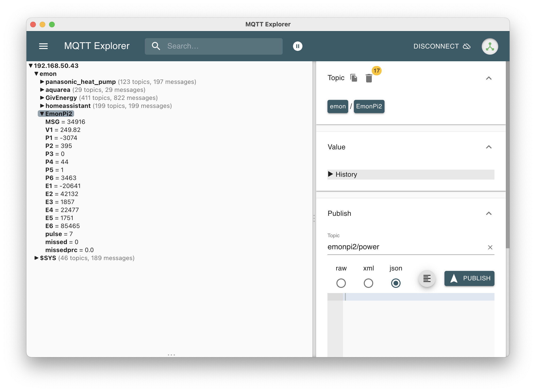Click the emon breadcrumb chip
The width and height of the screenshot is (536, 392).
(x=338, y=106)
